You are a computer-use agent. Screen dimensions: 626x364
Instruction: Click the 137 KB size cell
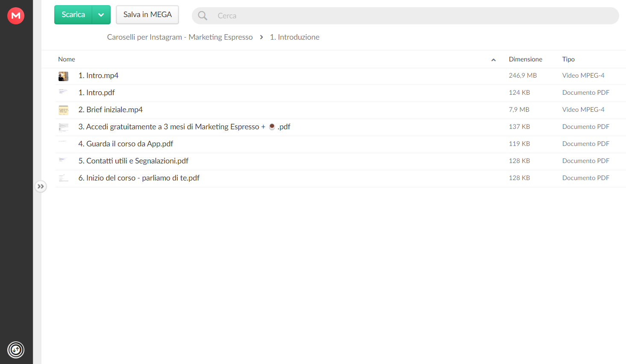[519, 127]
